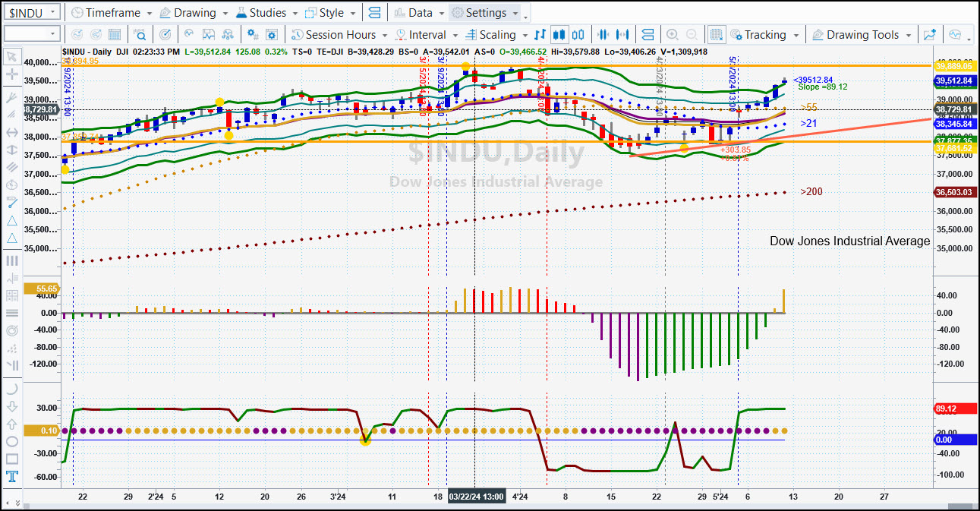Pick the text drawing tool

coord(12,477)
